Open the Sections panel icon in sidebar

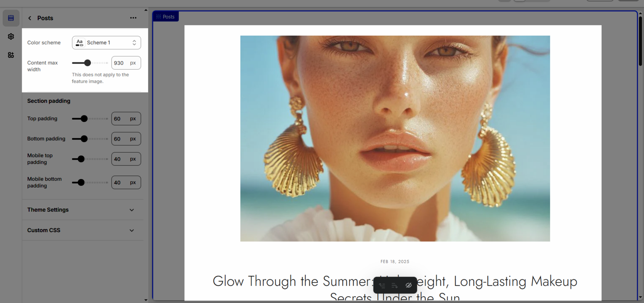[11, 18]
